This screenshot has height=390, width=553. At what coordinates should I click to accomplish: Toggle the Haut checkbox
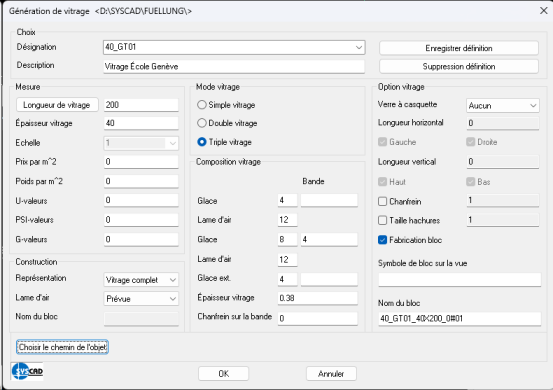[x=382, y=182]
